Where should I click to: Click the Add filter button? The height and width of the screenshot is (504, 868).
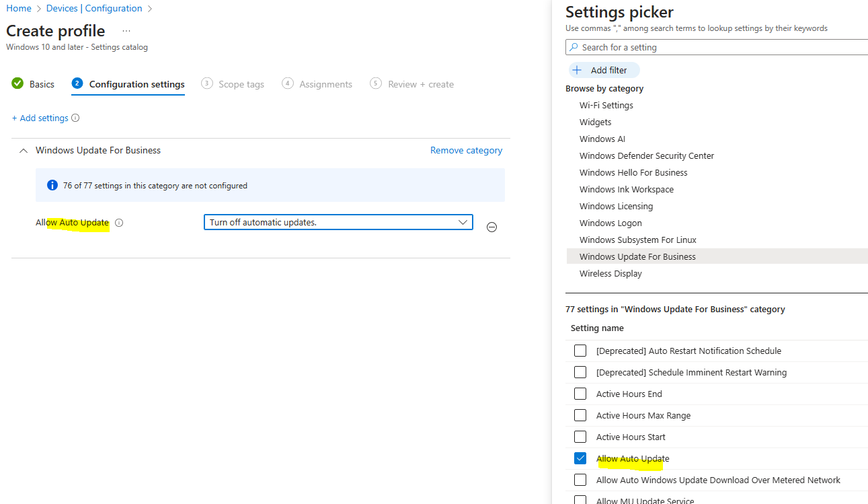pyautogui.click(x=604, y=70)
